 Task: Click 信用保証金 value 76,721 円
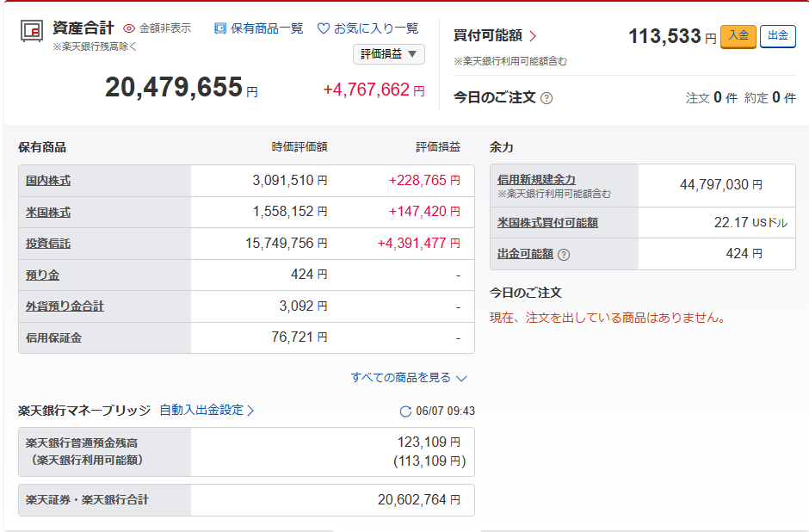300,337
